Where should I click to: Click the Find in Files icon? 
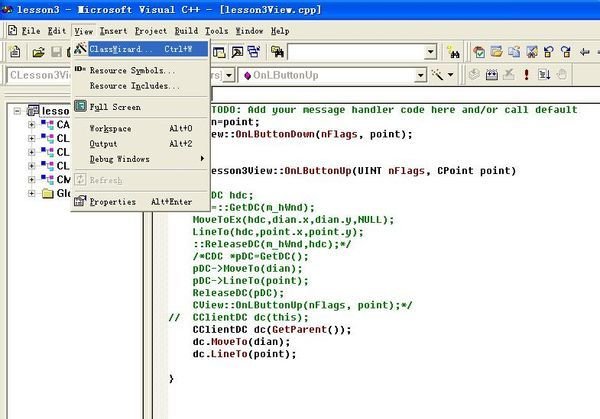pyautogui.click(x=277, y=52)
